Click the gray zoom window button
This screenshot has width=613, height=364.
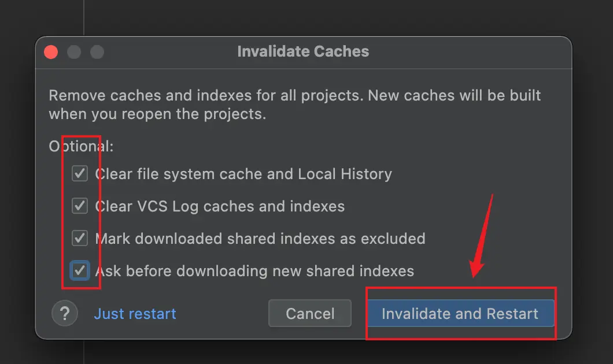click(97, 52)
